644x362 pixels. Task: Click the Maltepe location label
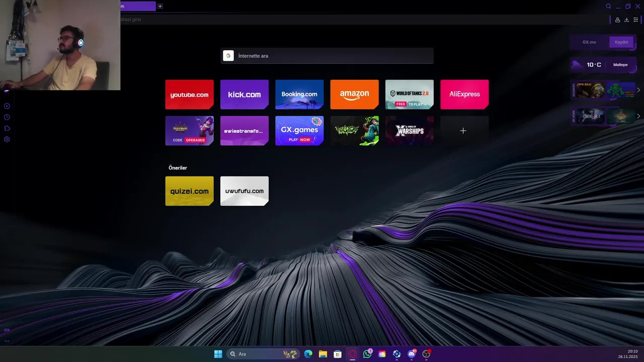(x=620, y=65)
